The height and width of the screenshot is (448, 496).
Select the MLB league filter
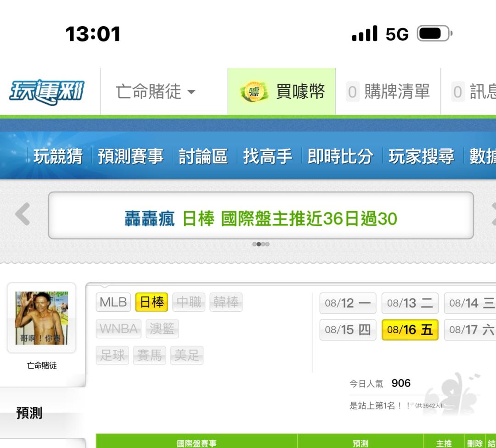pos(113,302)
